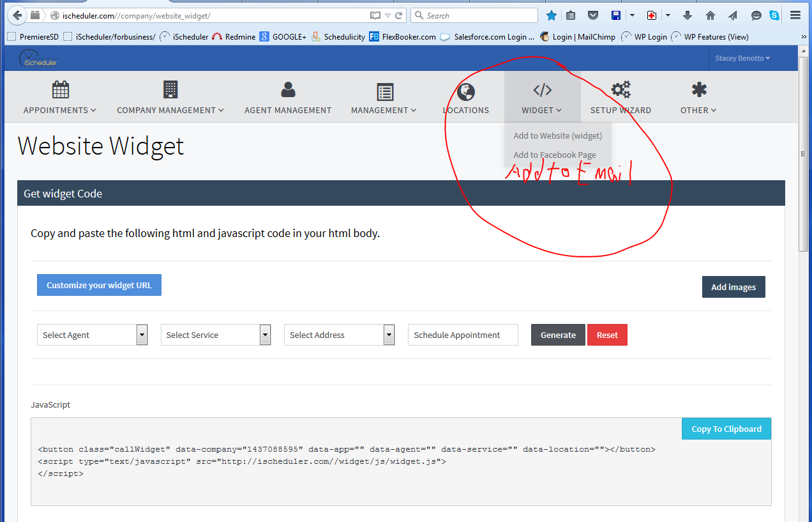Screen dimensions: 812x522
Task: Open the WP Login bookmark
Action: [x=643, y=37]
